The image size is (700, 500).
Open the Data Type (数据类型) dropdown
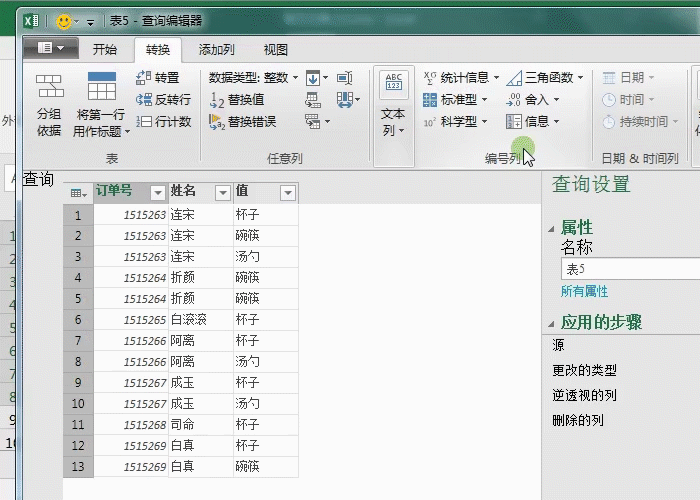253,77
